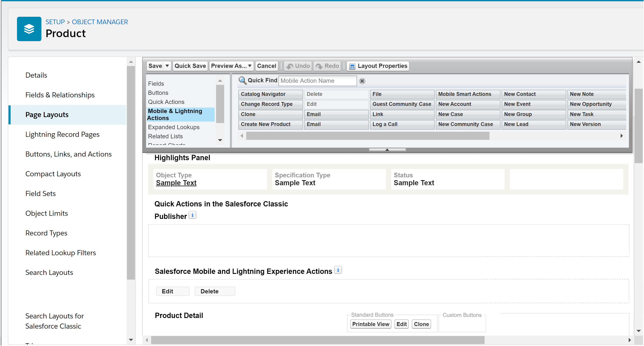The image size is (644, 346).
Task: Open the OBJECT MANAGER breadcrumb link
Action: pos(100,22)
